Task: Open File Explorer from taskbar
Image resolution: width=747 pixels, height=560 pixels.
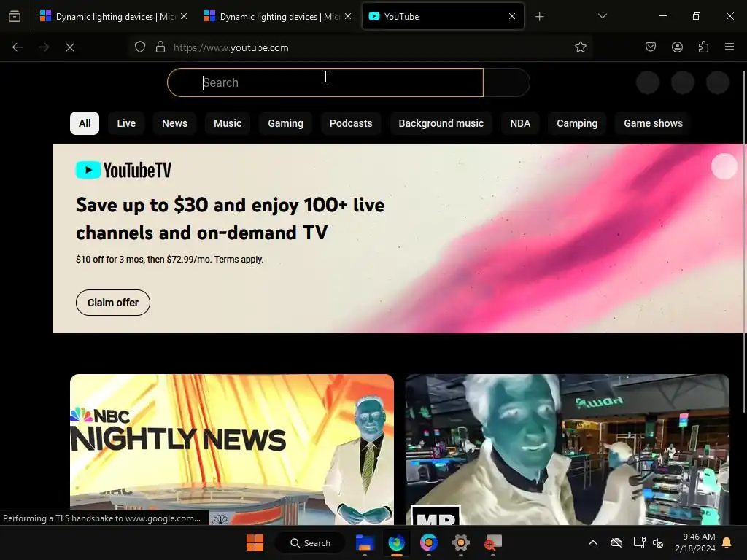Action: 365,542
